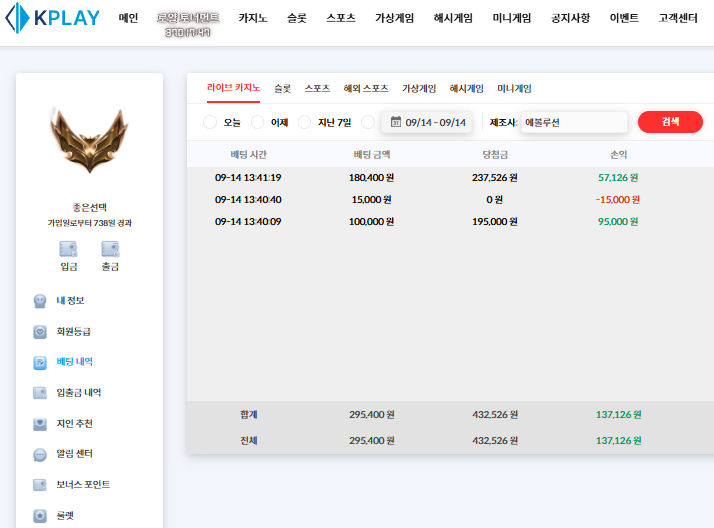Screen dimensions: 714x528
Task: Select the custom date range radio button
Action: pyautogui.click(x=368, y=122)
